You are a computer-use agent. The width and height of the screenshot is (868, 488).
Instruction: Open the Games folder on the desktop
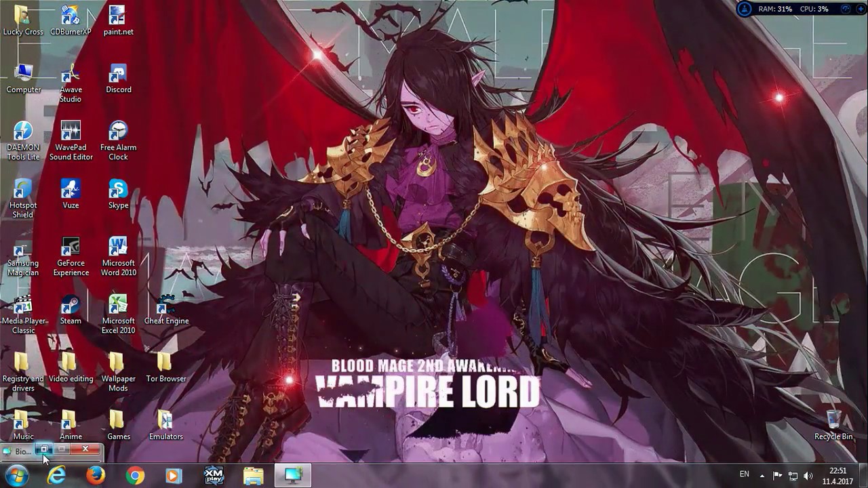coord(118,425)
